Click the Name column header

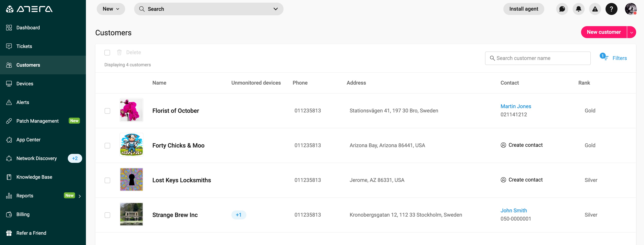point(159,83)
